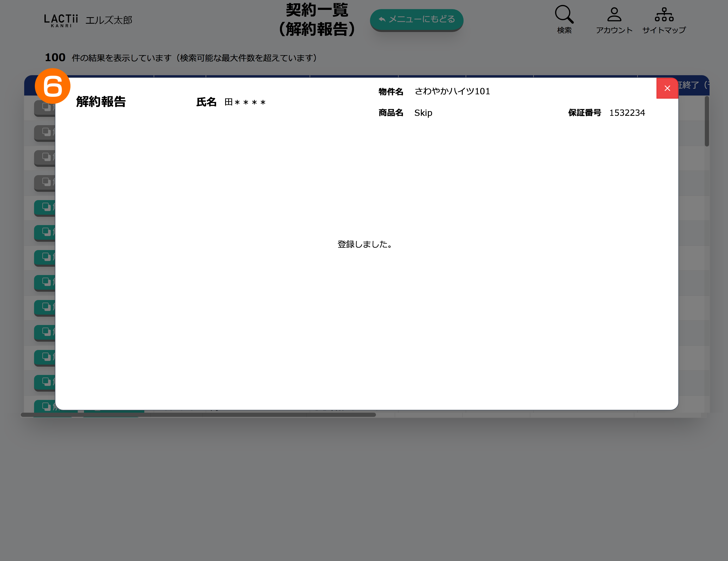Open the サイトマップ icon
This screenshot has height=561, width=728.
tap(664, 15)
